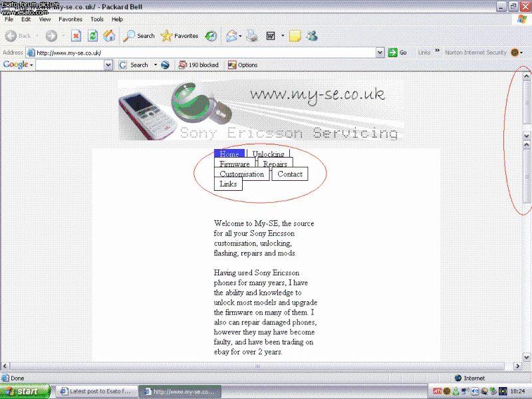The width and height of the screenshot is (532, 399).
Task: Open the Messenger icon in the toolbar
Action: pos(312,36)
